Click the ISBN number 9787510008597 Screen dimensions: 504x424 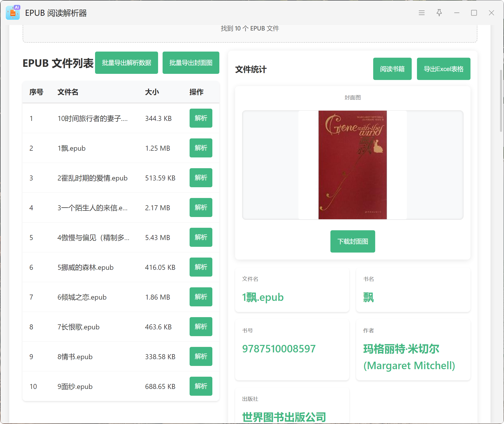pos(279,349)
